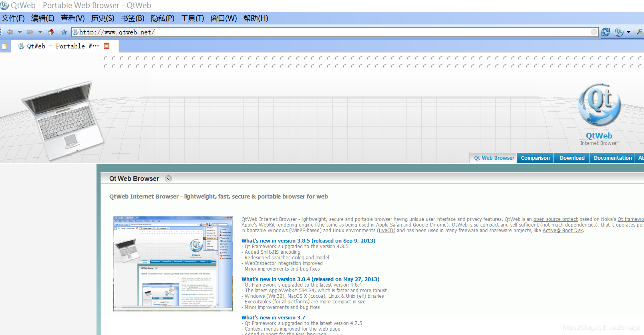The height and width of the screenshot is (335, 644).
Task: Click the QtWeb title icon in the title bar
Action: tap(5, 6)
